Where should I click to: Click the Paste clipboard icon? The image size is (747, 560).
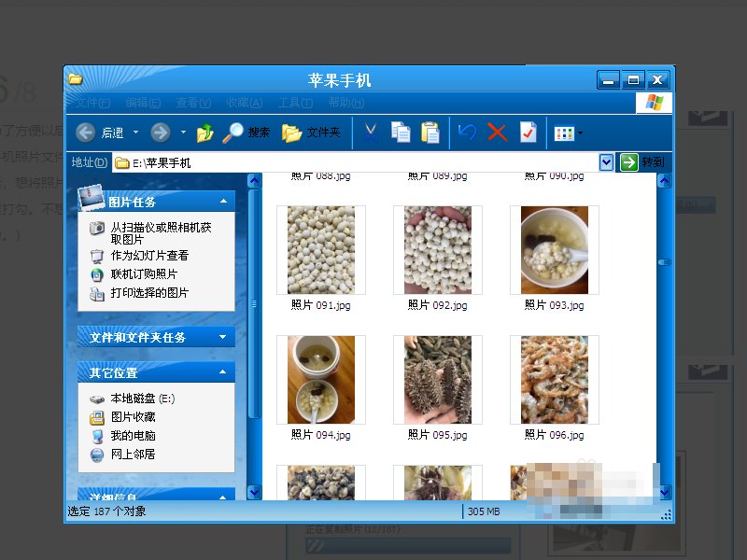coord(430,133)
